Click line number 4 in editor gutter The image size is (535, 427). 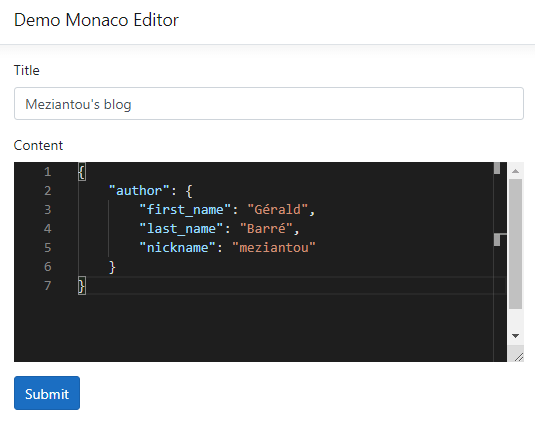(47, 228)
